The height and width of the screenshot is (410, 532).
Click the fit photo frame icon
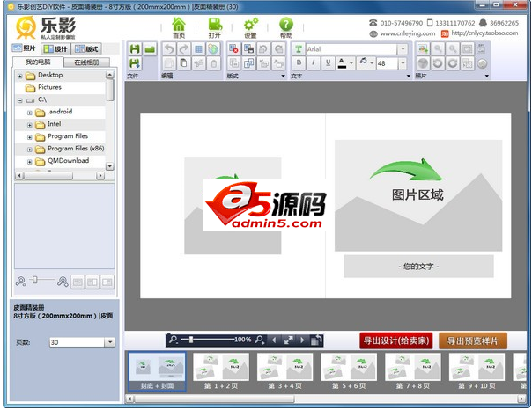pos(467,49)
